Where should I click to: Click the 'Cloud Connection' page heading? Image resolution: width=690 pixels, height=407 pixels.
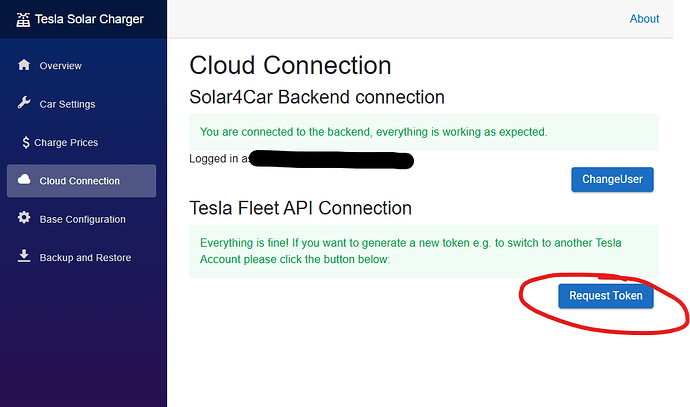pos(290,66)
